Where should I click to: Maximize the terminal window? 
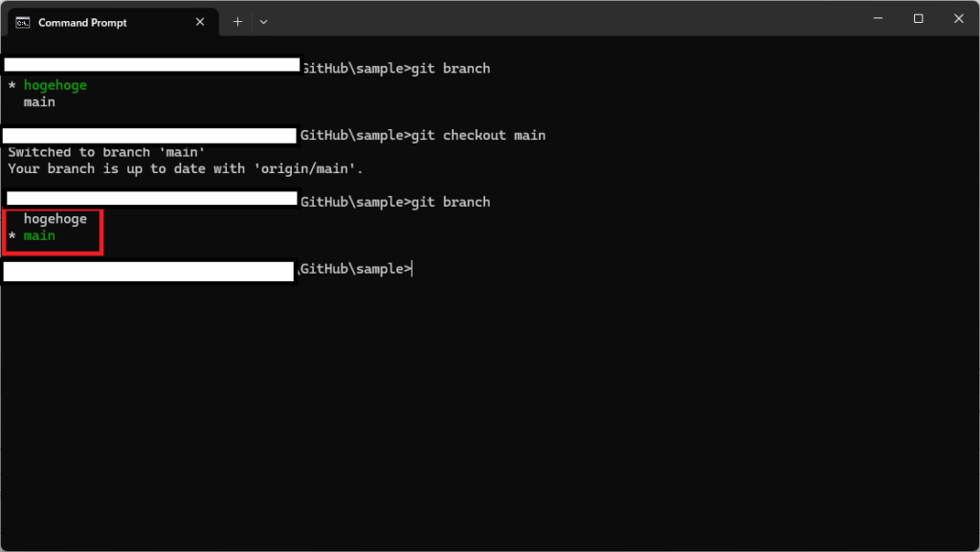[x=918, y=18]
